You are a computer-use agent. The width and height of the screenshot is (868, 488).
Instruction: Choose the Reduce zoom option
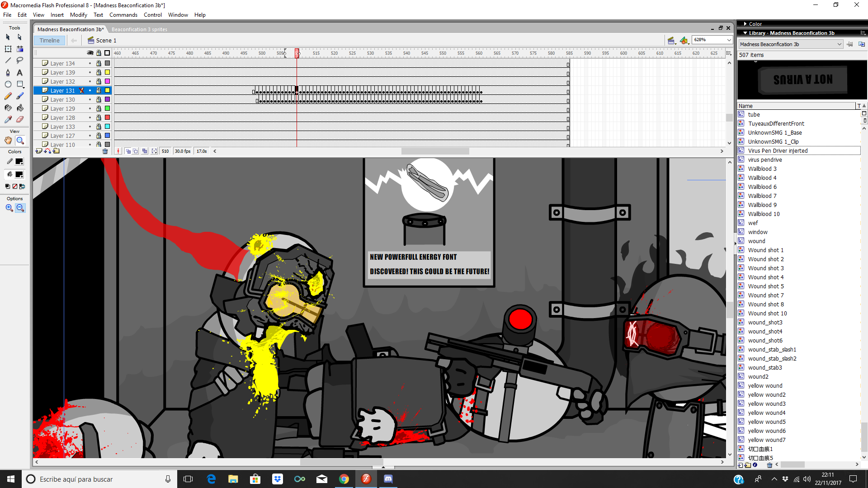point(20,208)
